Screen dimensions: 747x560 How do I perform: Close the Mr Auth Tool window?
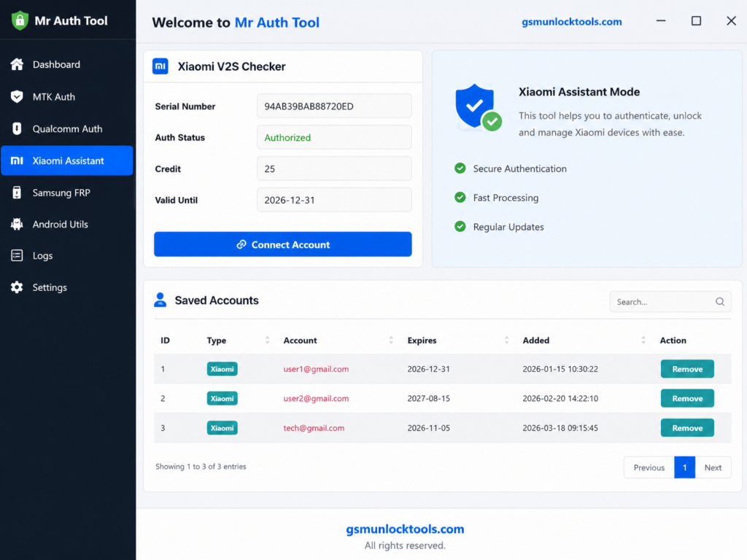[x=731, y=21]
